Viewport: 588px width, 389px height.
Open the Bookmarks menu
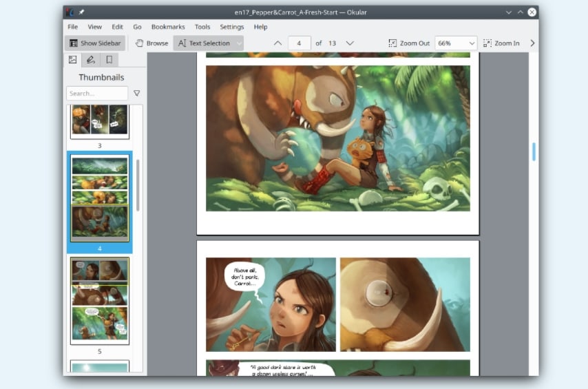pyautogui.click(x=168, y=27)
